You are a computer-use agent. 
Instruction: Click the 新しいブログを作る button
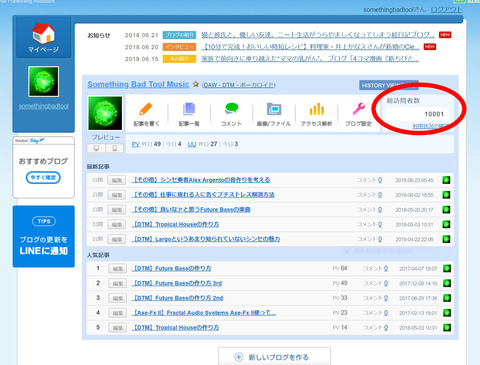[275, 356]
